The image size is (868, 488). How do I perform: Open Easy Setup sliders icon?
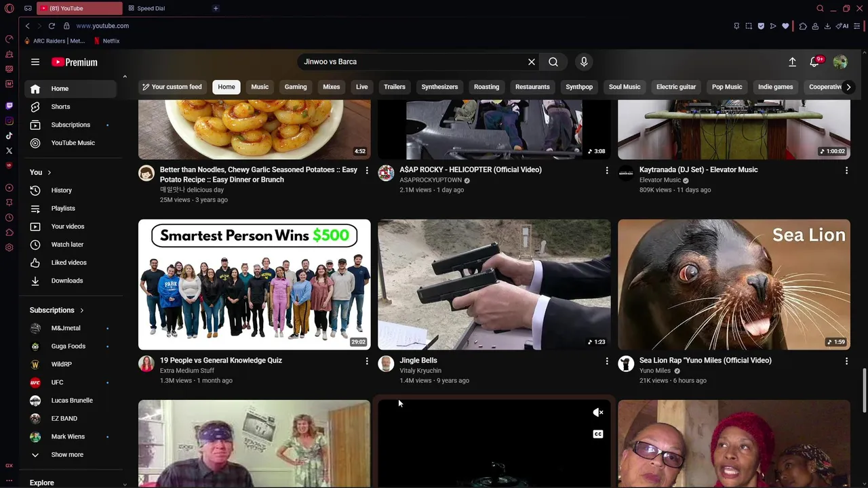[858, 26]
